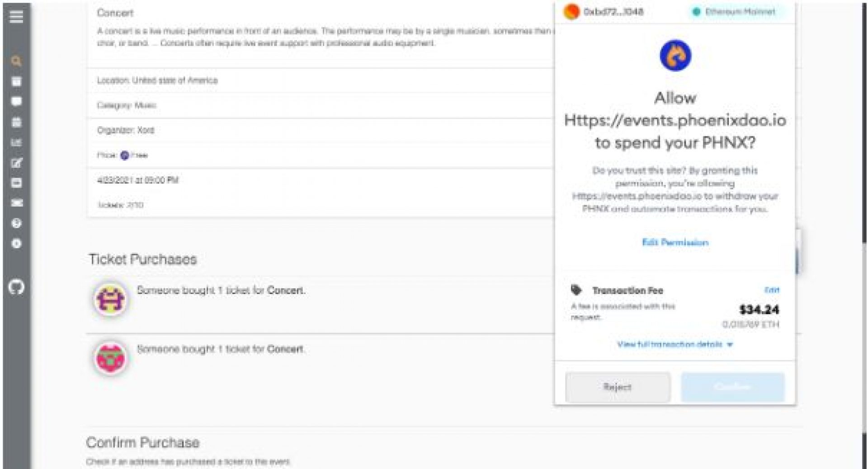Click the Edit Permission link
The image size is (868, 469).
click(675, 242)
